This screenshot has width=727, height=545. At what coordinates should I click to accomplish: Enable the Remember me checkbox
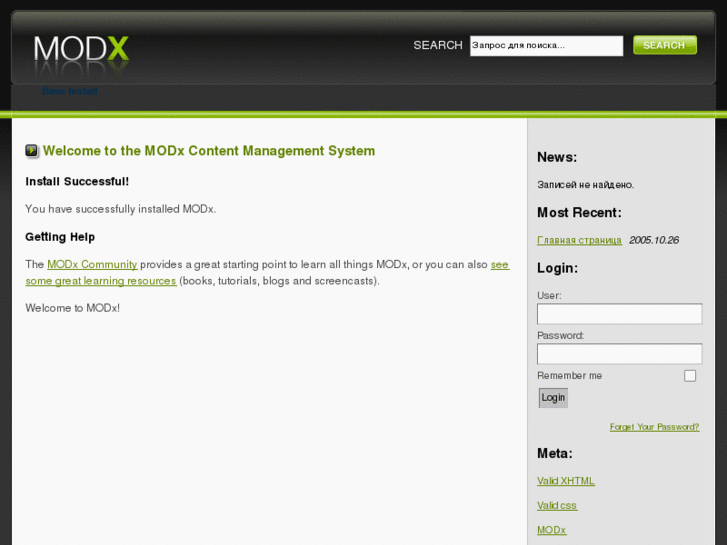689,376
